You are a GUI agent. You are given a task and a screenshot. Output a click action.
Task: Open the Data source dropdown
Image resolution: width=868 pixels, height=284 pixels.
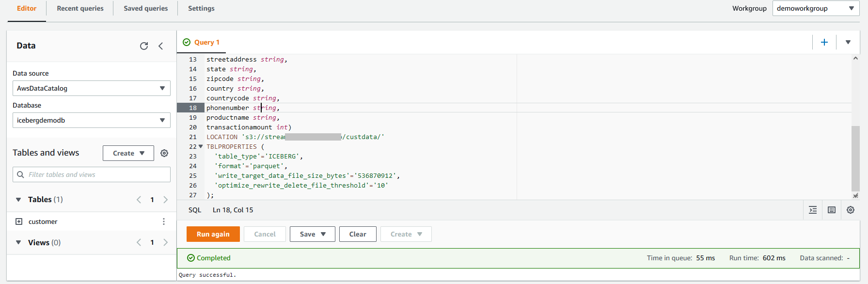click(91, 88)
